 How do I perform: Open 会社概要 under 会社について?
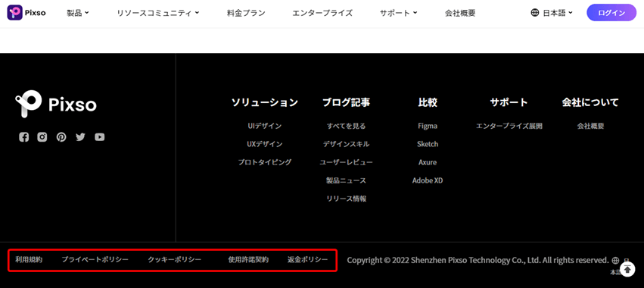[x=590, y=126]
